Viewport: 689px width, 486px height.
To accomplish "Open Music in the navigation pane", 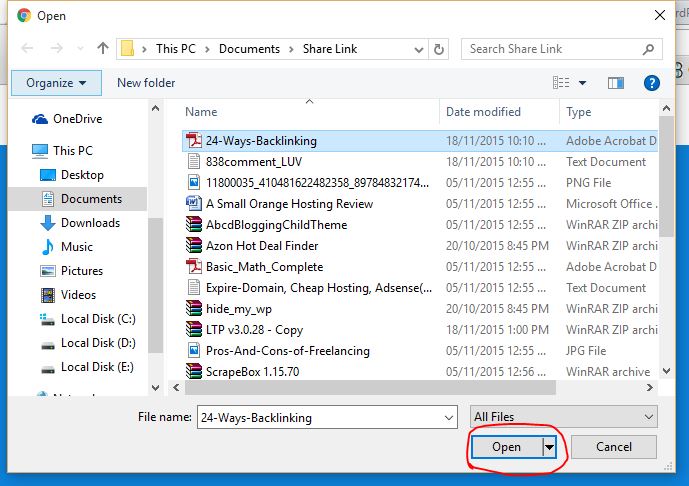I will click(67, 247).
